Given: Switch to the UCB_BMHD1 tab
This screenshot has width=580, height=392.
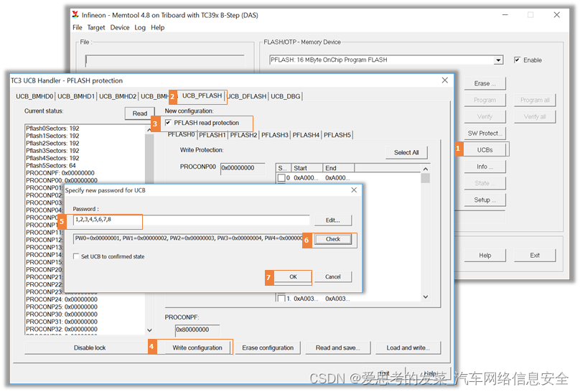Looking at the screenshot, I should tap(76, 96).
